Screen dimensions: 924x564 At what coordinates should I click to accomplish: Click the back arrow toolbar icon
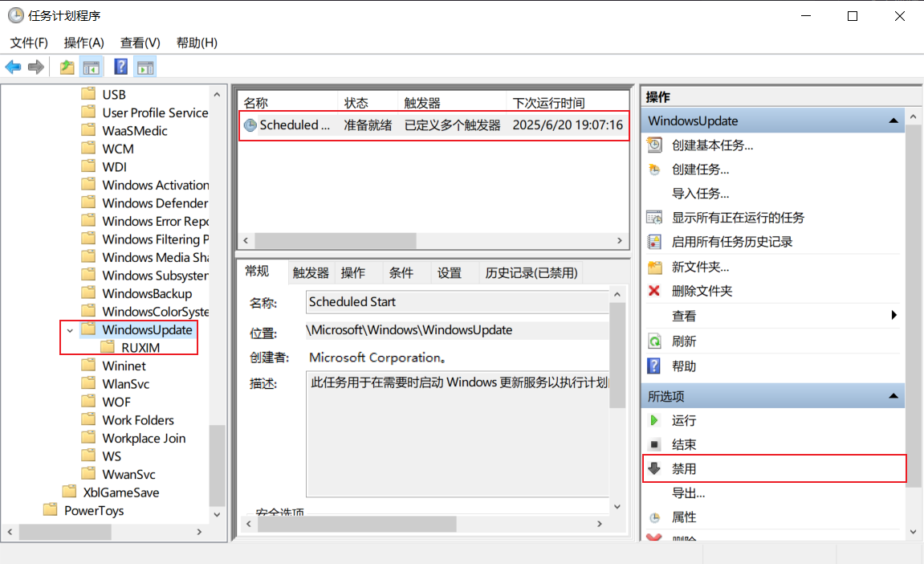(x=13, y=67)
